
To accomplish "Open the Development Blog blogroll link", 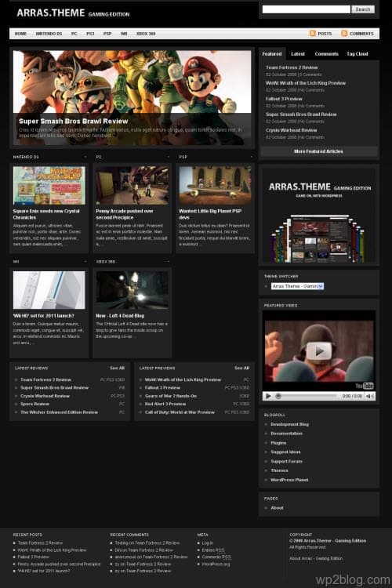I will (x=289, y=424).
